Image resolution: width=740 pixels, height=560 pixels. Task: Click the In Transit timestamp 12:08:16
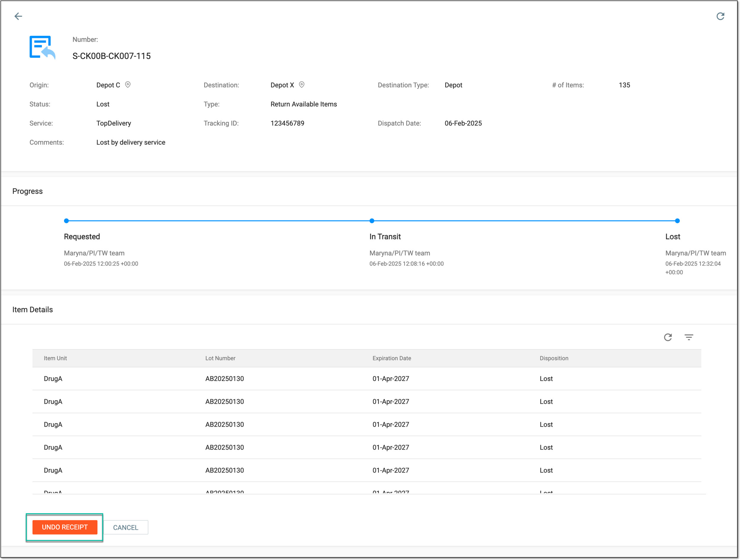tap(406, 264)
